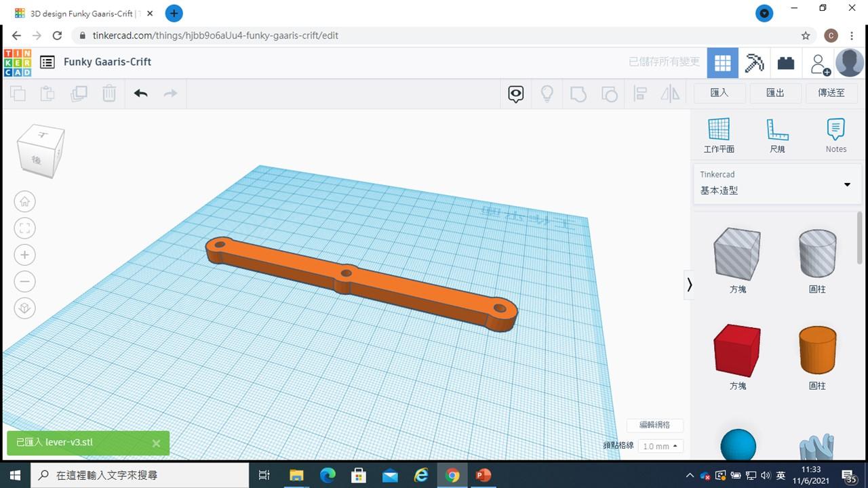This screenshot has width=868, height=488.
Task: Click the 已儲存所有變更 saved status text
Action: (664, 62)
